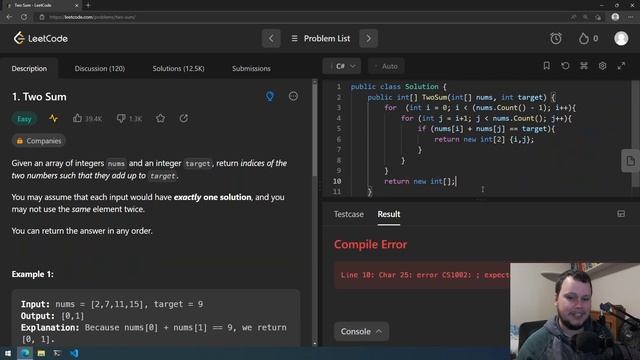The image size is (640, 360).
Task: Switch to the Solutions (12.5K) tab
Action: [178, 68]
